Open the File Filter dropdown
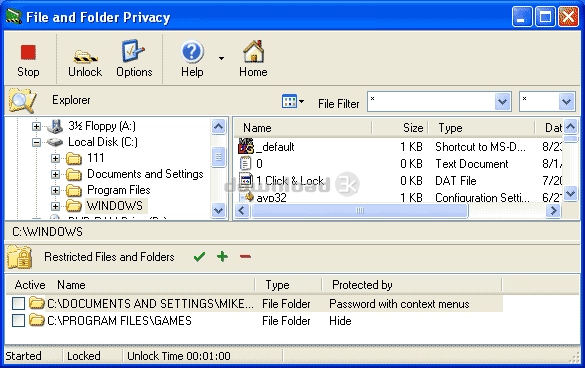Screen dimensions: 585x368 502,102
